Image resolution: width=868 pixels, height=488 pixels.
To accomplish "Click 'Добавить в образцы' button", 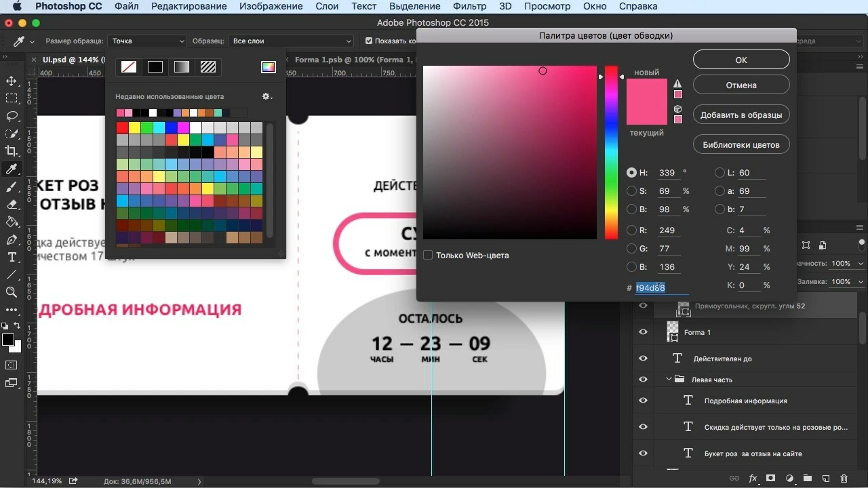I will coord(741,115).
